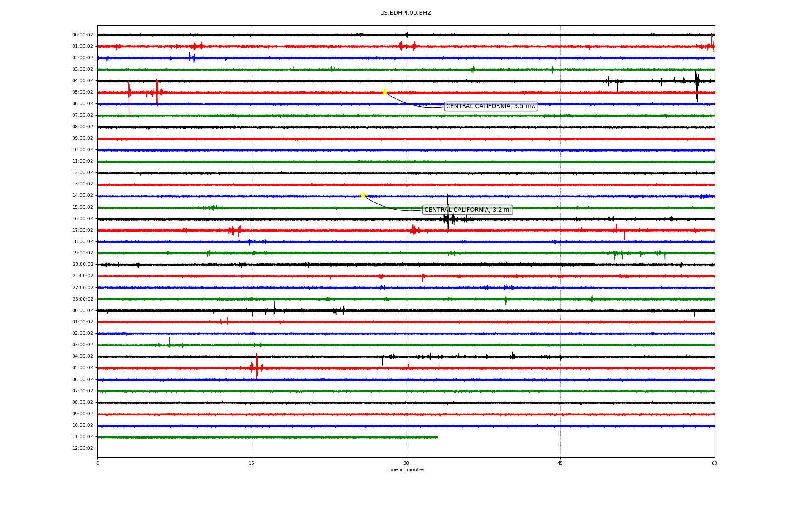The height and width of the screenshot is (508, 812).
Task: Click the first 04:00:02 row label
Action: pyautogui.click(x=82, y=81)
